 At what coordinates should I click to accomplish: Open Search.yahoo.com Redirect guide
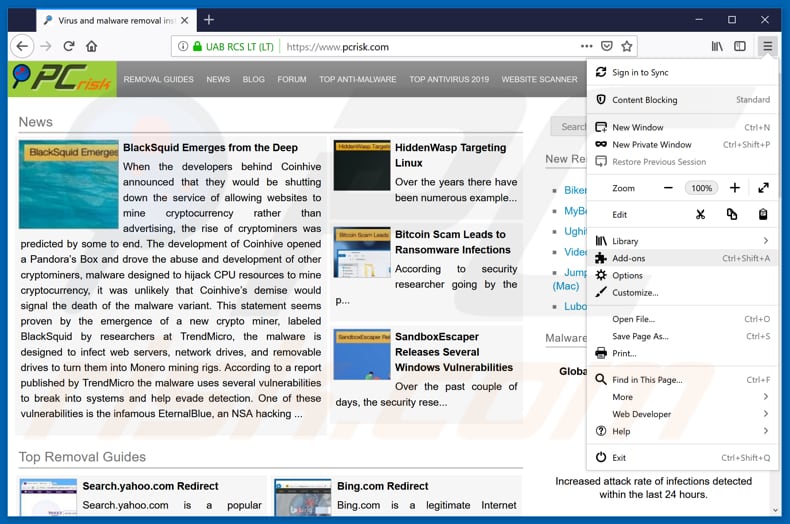[x=150, y=486]
